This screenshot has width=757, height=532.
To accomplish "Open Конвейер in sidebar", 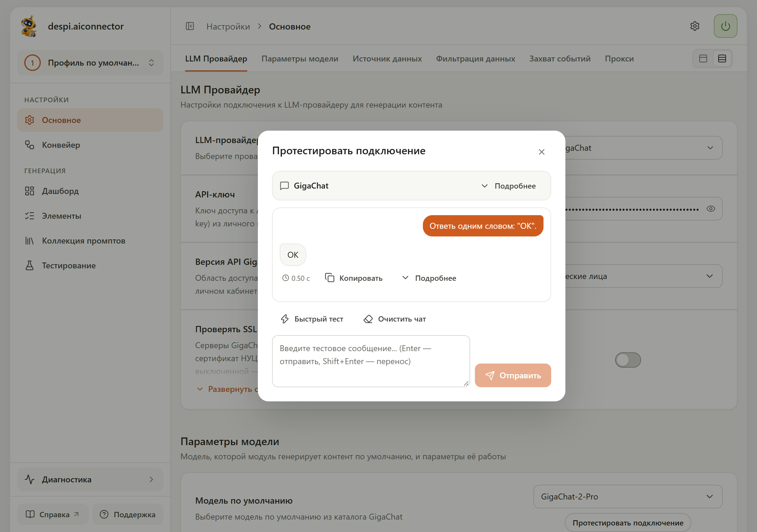I will 90,145.
